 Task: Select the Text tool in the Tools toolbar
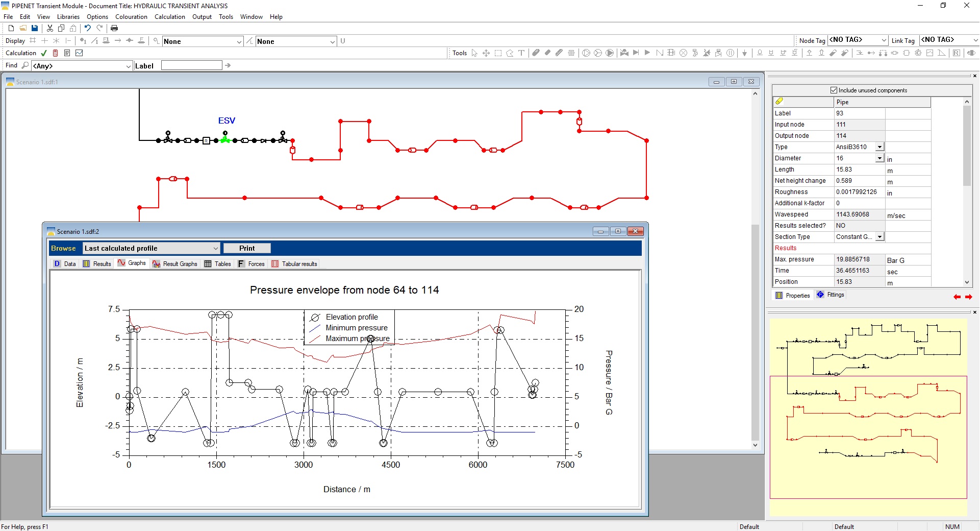point(521,53)
